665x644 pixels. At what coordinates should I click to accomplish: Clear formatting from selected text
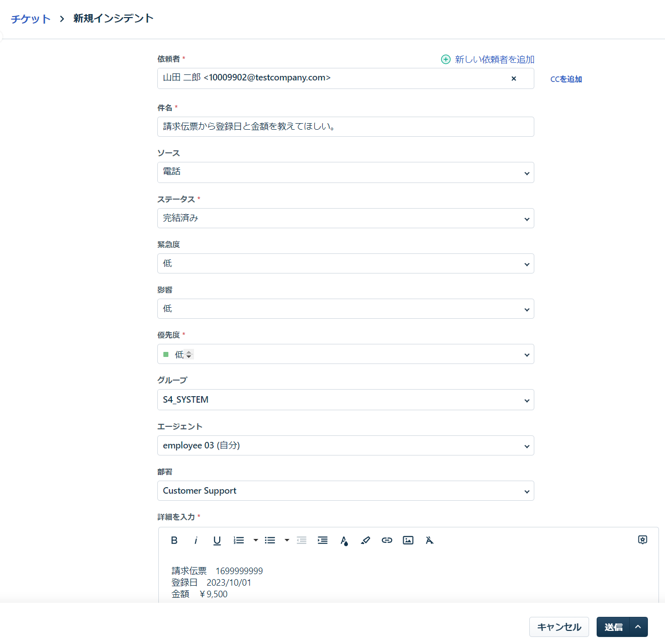click(x=429, y=540)
